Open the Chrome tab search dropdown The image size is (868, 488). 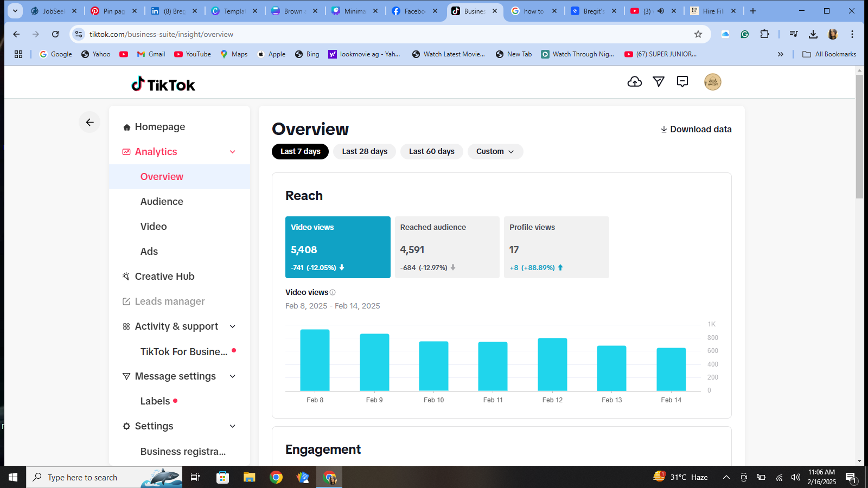point(15,11)
